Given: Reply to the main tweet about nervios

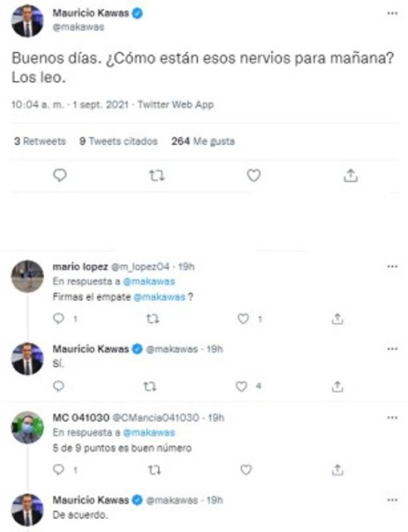Looking at the screenshot, I should tap(60, 176).
